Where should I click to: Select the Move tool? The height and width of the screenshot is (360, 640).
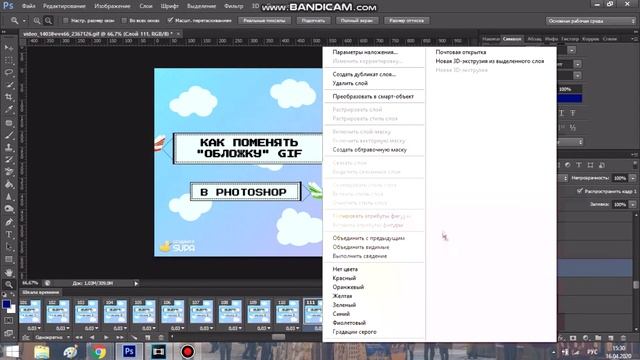click(9, 48)
